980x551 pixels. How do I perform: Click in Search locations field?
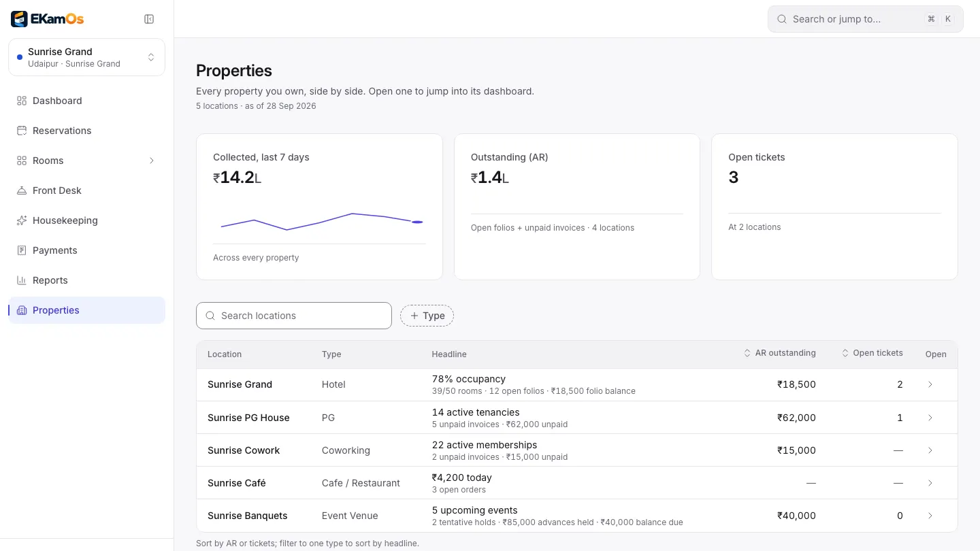tap(294, 316)
